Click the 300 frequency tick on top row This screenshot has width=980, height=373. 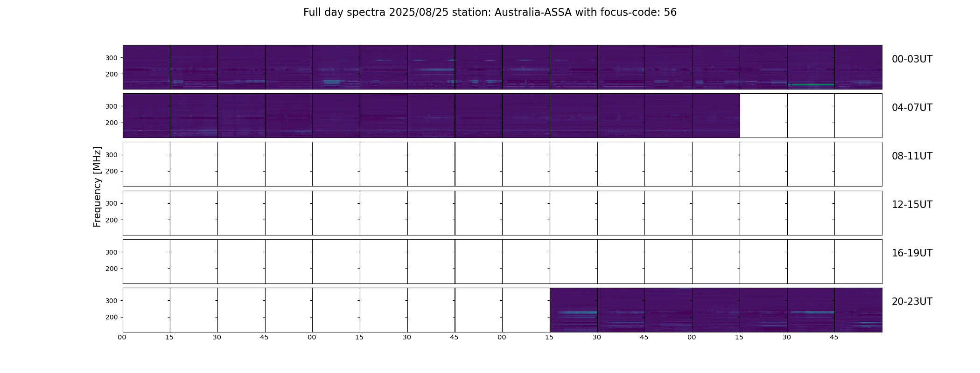pyautogui.click(x=112, y=58)
